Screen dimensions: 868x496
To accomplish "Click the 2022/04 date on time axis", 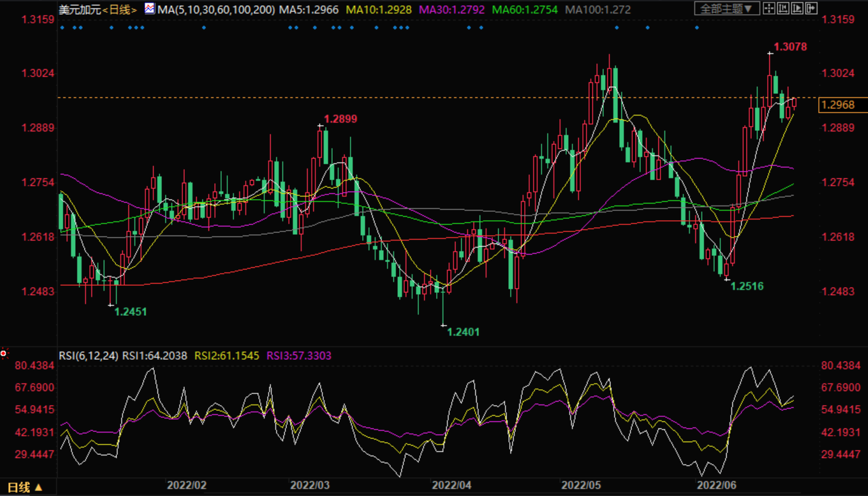I will (x=451, y=485).
